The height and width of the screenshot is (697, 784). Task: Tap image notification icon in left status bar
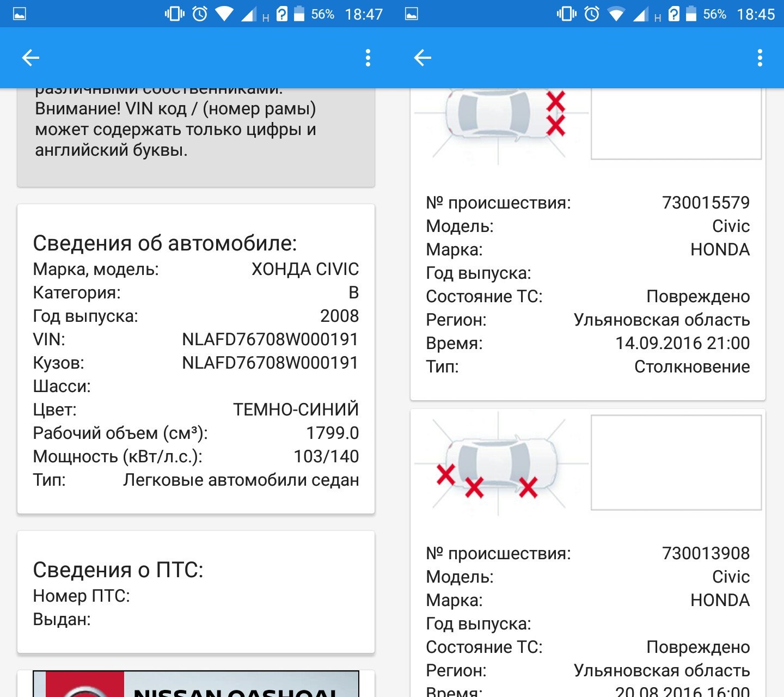click(x=20, y=14)
